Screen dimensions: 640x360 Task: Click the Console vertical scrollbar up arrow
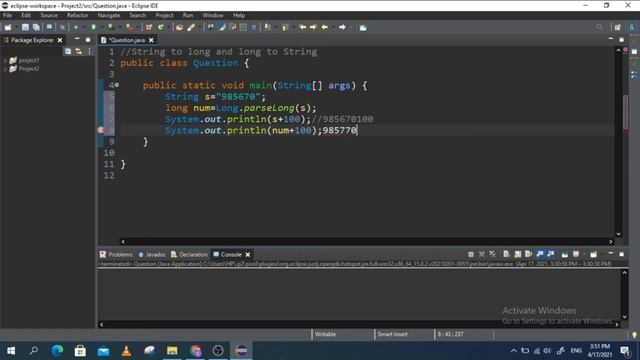click(624, 273)
